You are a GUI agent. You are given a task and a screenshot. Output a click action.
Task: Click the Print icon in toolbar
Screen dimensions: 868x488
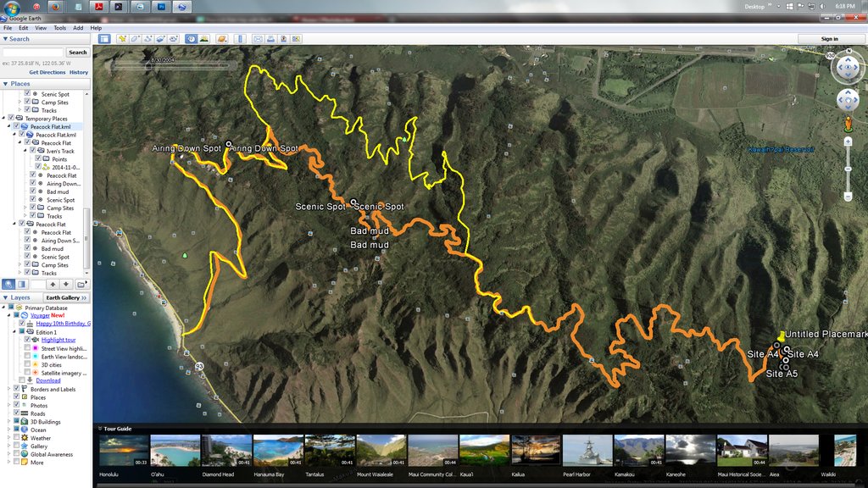tap(270, 39)
